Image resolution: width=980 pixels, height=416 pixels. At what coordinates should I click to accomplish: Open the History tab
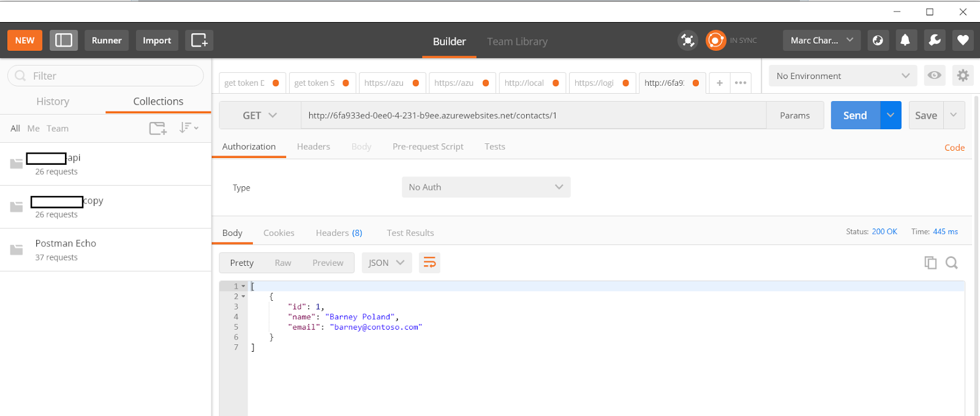click(53, 101)
